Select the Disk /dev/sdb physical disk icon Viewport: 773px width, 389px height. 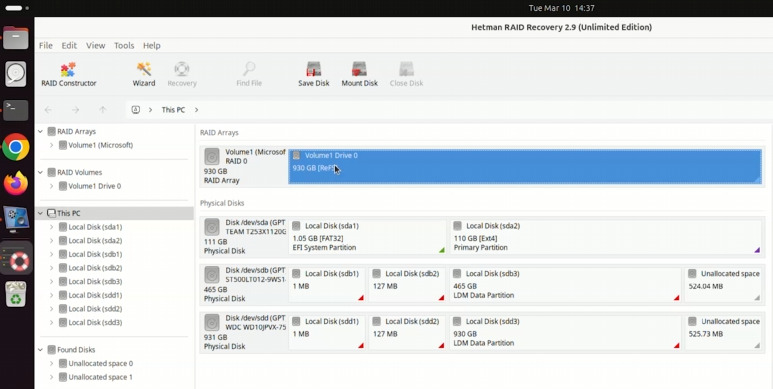point(211,275)
